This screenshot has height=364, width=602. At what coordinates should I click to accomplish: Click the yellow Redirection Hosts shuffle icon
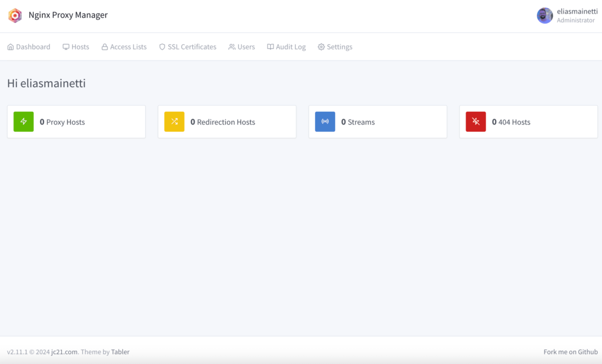tap(174, 122)
